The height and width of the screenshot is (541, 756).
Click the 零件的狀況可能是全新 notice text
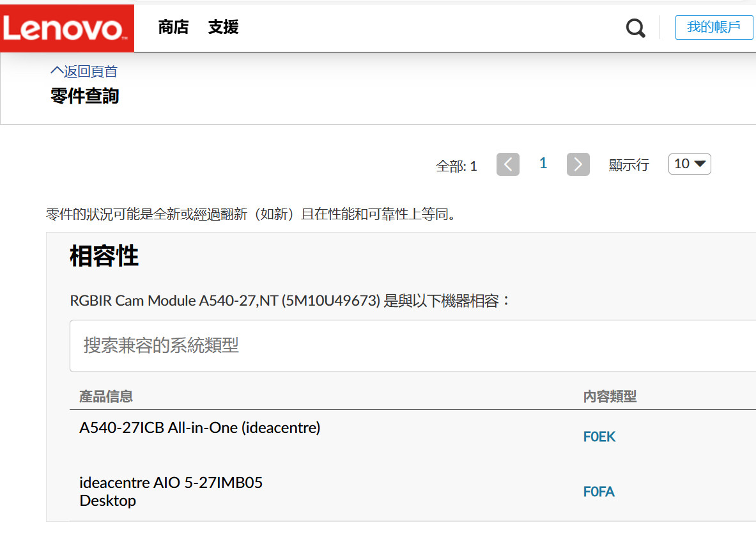click(251, 214)
